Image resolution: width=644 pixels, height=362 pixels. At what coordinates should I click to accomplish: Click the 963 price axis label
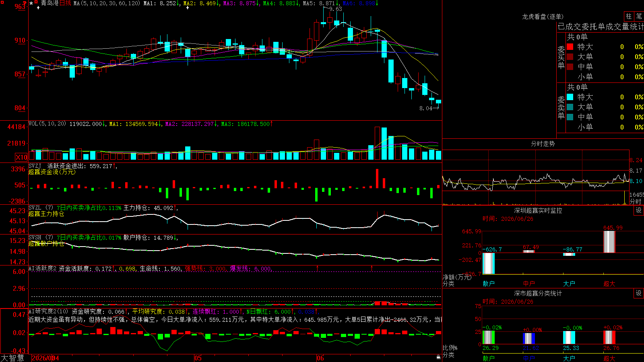coord(20,6)
